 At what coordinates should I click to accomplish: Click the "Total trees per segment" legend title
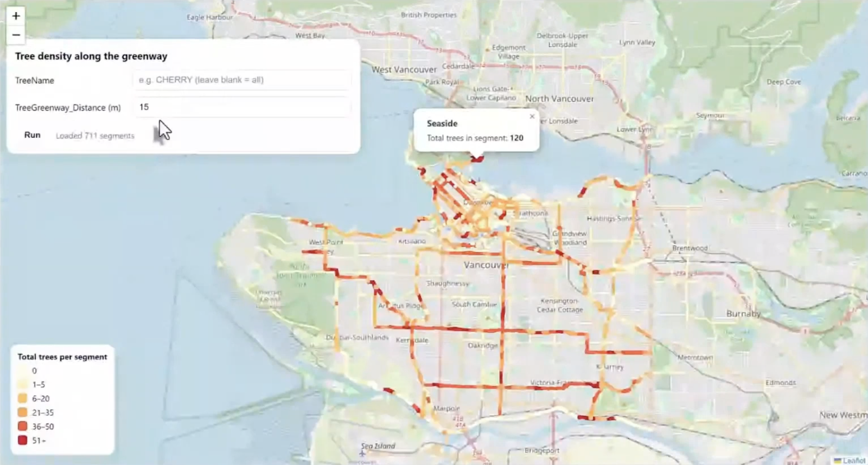(62, 357)
